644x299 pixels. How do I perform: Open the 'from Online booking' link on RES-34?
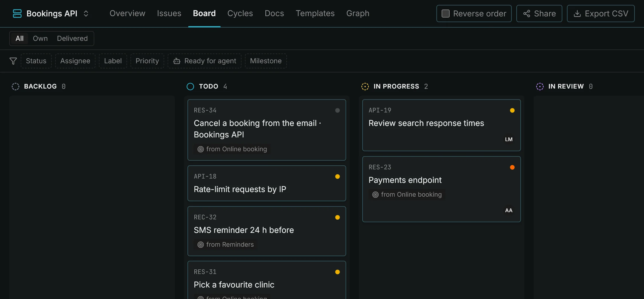232,149
